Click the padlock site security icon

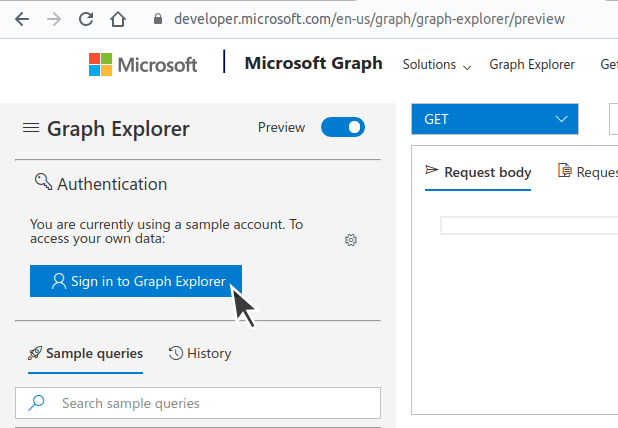point(158,19)
